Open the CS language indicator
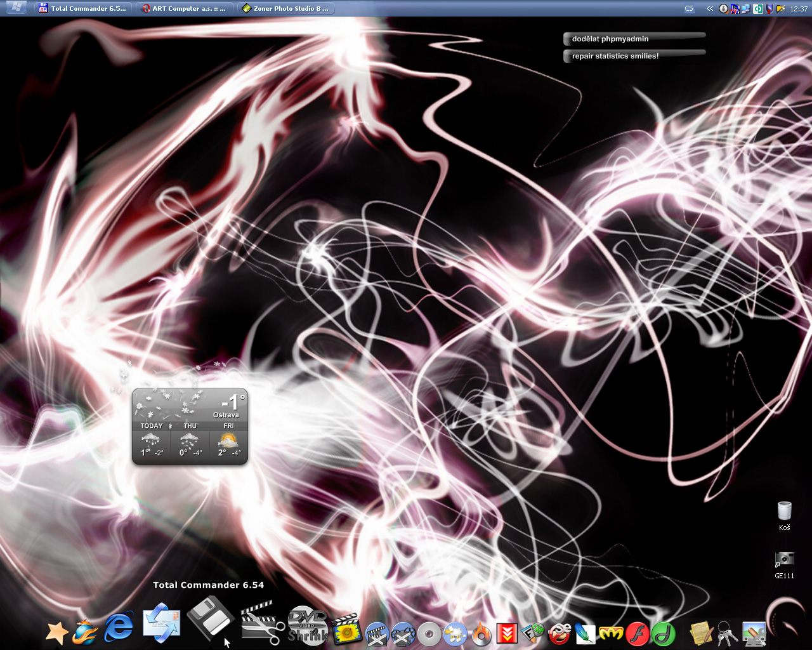812x650 pixels. point(689,8)
